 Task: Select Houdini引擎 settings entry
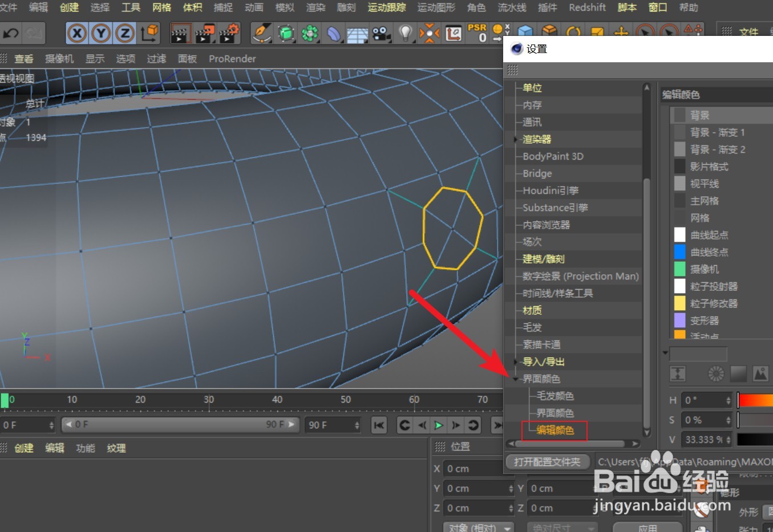click(551, 190)
